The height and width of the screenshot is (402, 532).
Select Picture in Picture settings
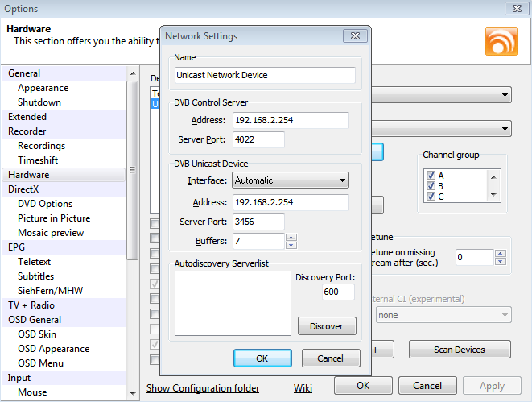point(53,218)
